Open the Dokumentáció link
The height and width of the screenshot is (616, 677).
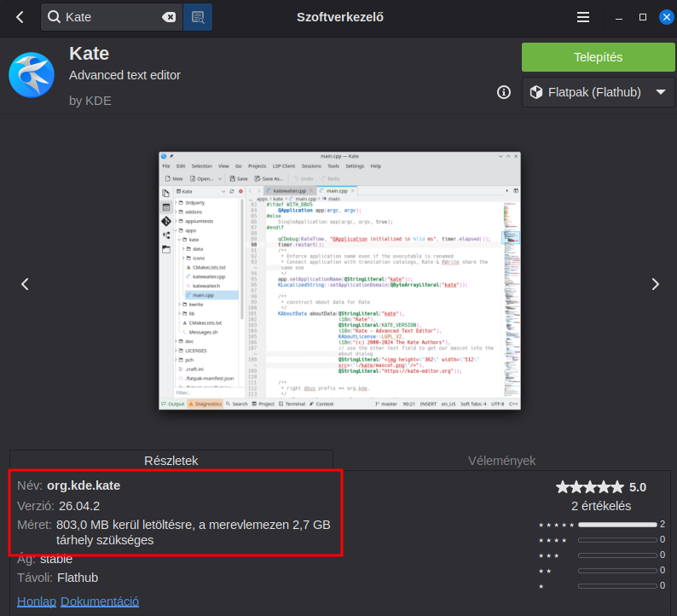point(100,601)
